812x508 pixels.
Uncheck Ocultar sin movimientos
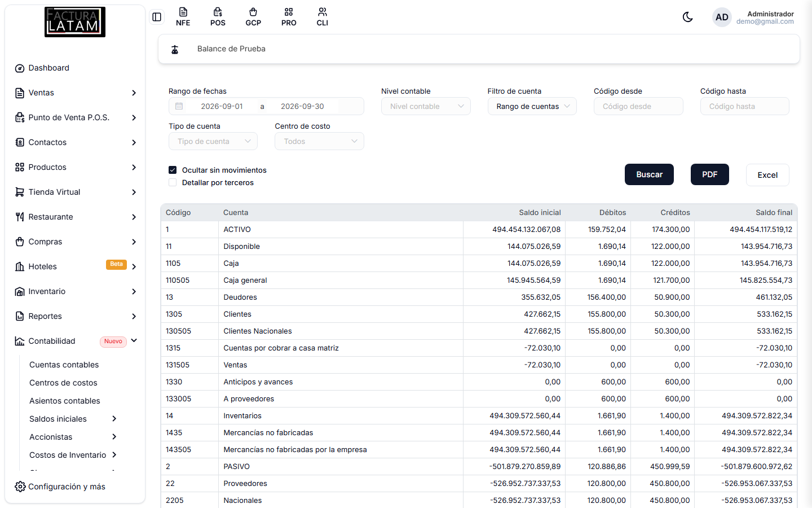pos(173,170)
